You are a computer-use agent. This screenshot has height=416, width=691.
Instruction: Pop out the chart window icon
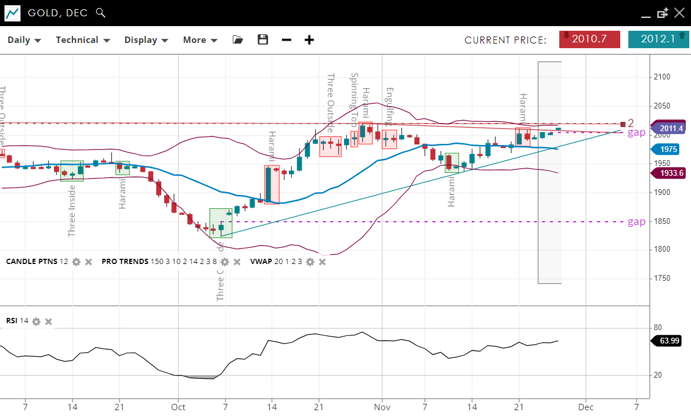662,13
